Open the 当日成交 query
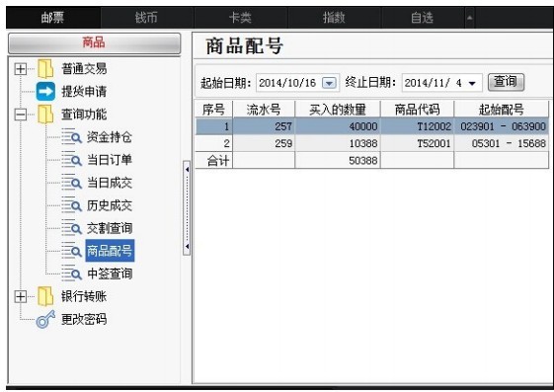Image resolution: width=554 pixels, height=392 pixels. pos(110,183)
